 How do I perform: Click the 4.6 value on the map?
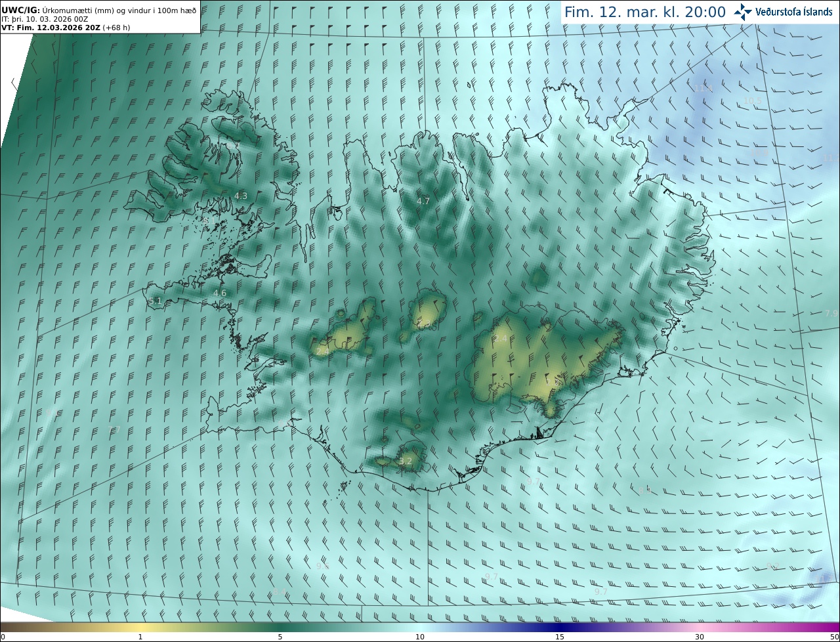click(219, 293)
